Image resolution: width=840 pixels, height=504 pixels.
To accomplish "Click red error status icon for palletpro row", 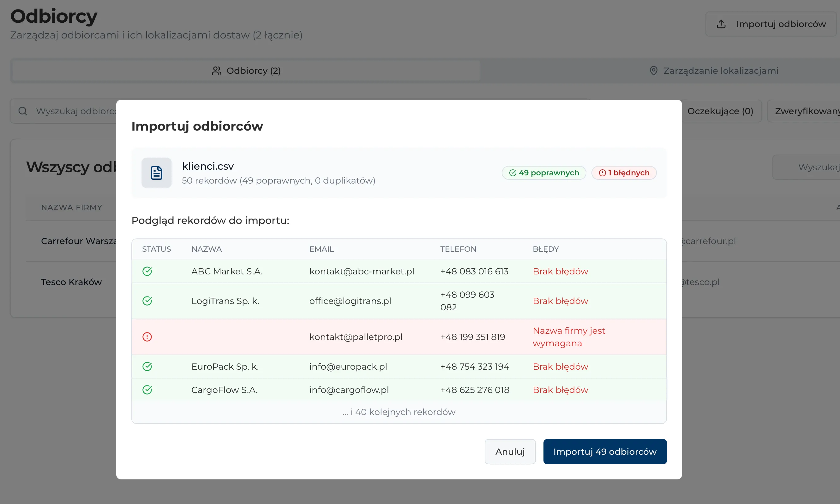I will [x=147, y=337].
